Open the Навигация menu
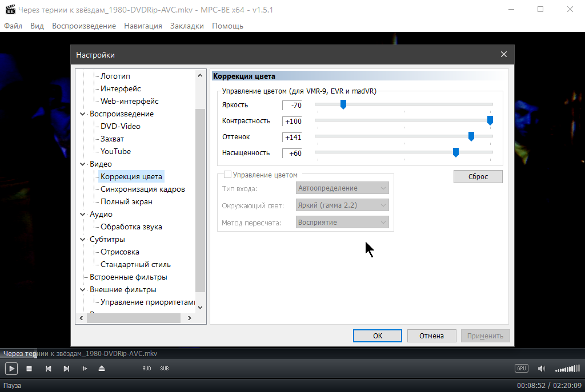Image resolution: width=585 pixels, height=392 pixels. pos(143,26)
